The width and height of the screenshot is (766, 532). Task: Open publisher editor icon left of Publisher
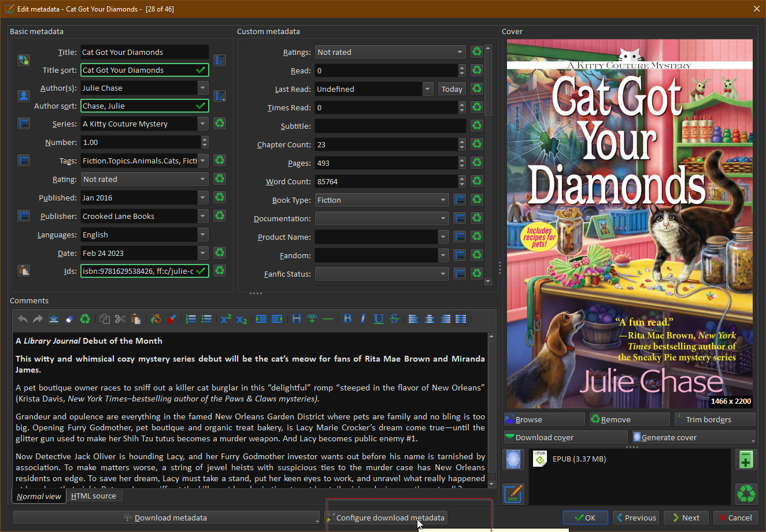(24, 215)
